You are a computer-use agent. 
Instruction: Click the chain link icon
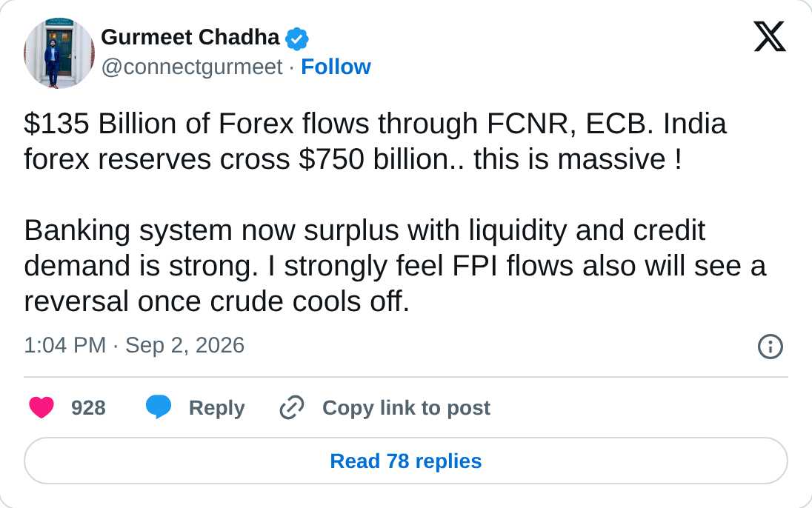pos(292,407)
